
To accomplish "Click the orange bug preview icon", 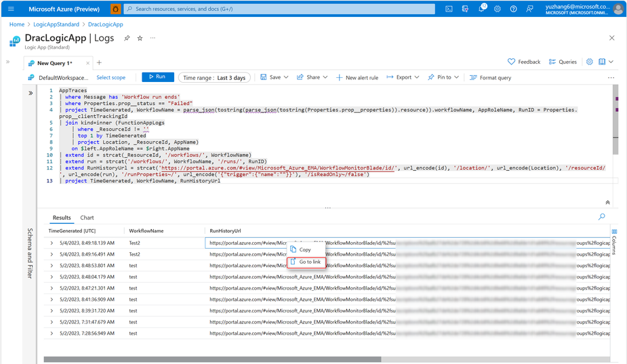I will (x=115, y=9).
